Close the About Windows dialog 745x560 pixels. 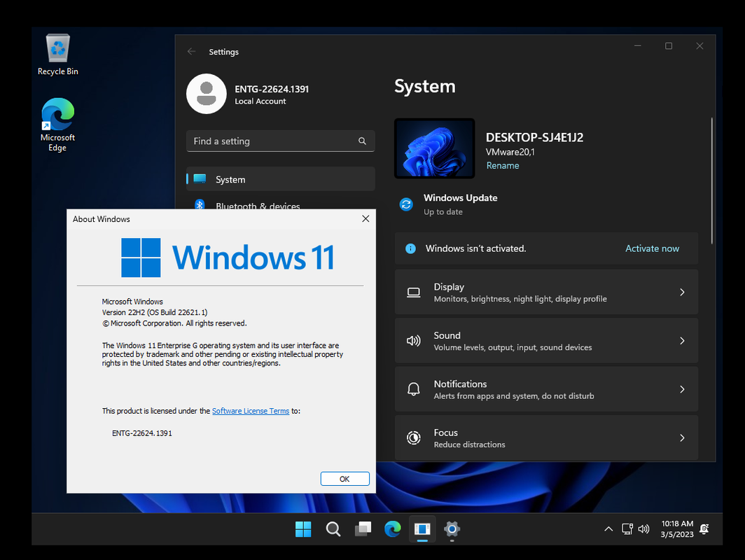tap(365, 218)
